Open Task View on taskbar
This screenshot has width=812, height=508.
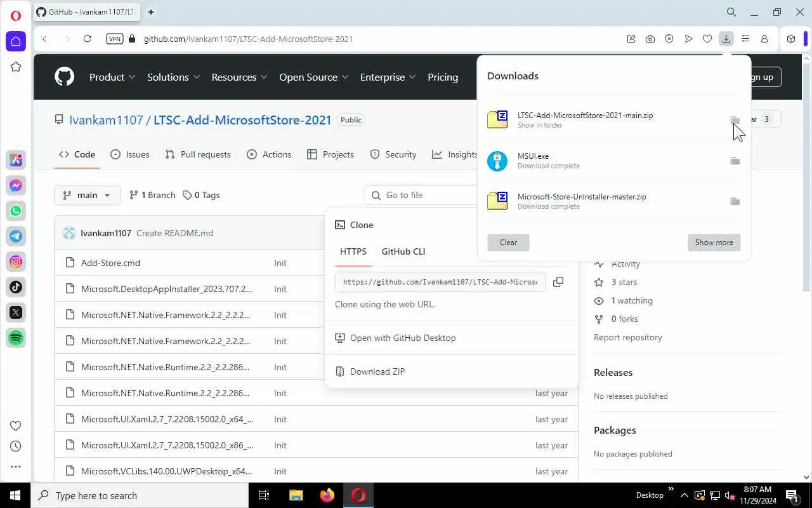(264, 495)
